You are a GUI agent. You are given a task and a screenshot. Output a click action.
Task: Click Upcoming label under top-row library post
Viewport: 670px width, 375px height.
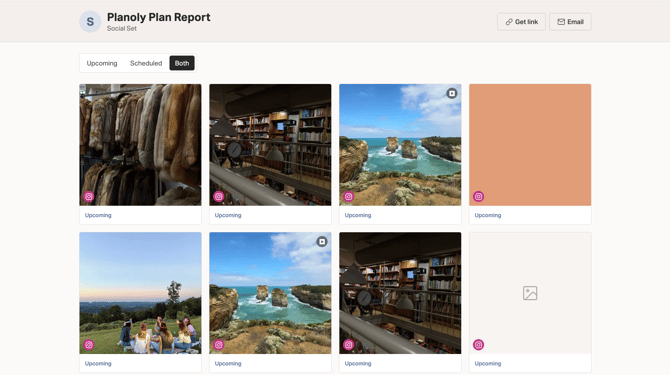(x=228, y=215)
